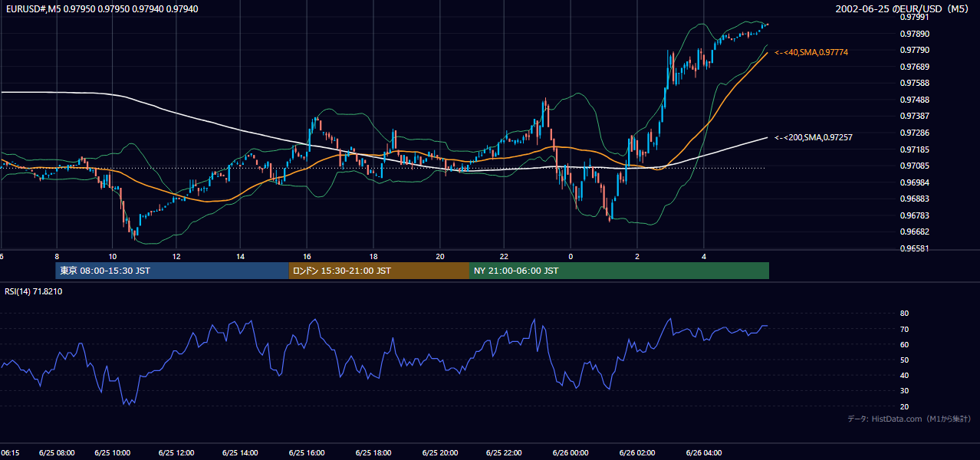Click hour label 12 under the price chart
This screenshot has width=980, height=460.
(176, 256)
